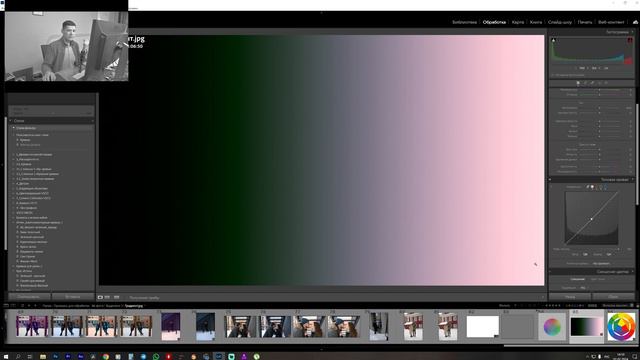Click the Вставить button
This screenshot has width=640, height=360.
pos(73,297)
